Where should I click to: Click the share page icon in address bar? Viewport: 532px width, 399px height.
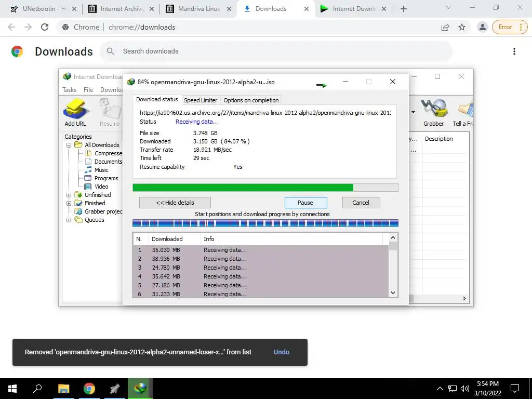coord(445,27)
